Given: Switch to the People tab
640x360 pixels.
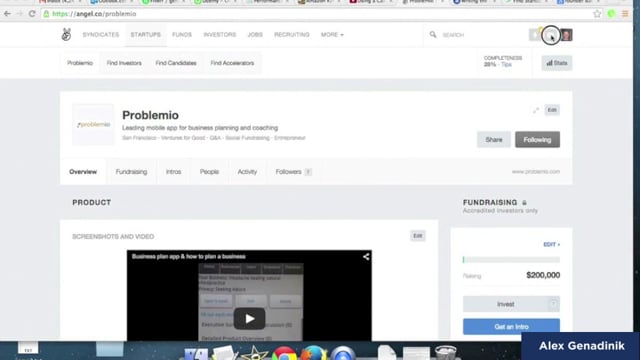Looking at the screenshot, I should pos(209,172).
